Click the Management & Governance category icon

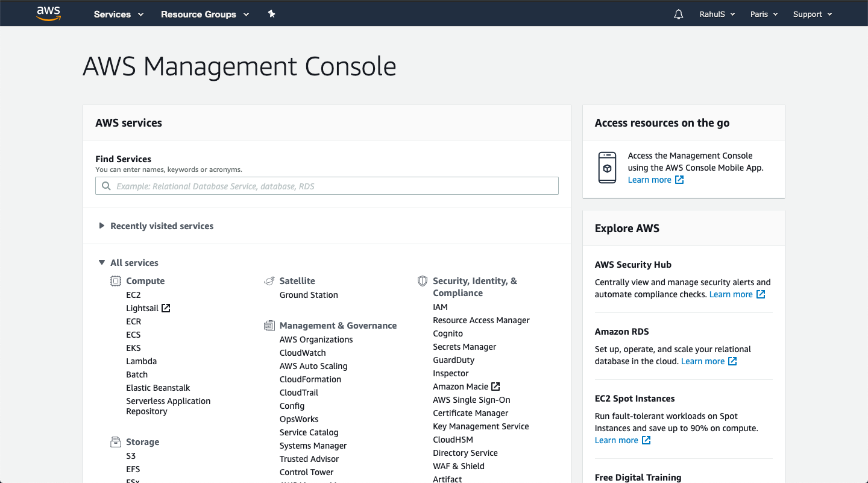click(269, 326)
